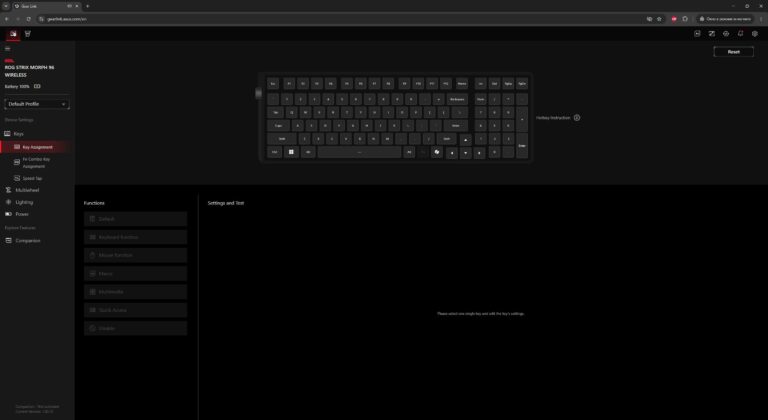
Task: Select the down arrow key
Action: [465, 153]
